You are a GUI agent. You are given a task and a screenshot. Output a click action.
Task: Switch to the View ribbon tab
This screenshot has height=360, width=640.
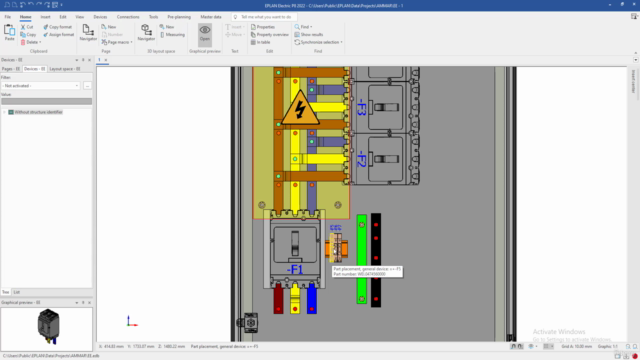pos(80,17)
